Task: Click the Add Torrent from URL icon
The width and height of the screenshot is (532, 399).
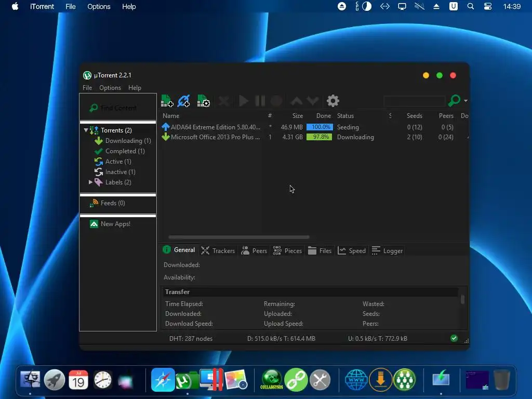Action: (x=184, y=101)
